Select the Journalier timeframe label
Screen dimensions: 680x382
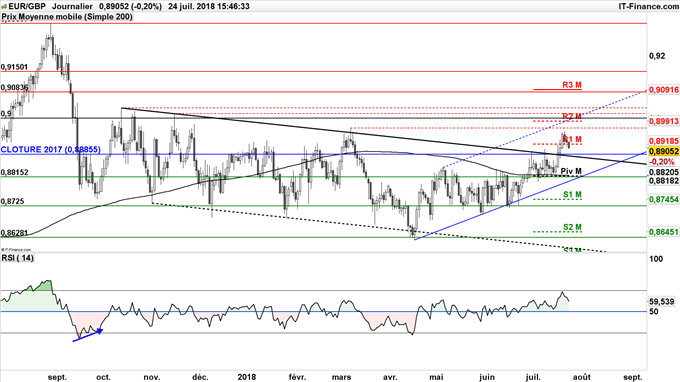(72, 6)
